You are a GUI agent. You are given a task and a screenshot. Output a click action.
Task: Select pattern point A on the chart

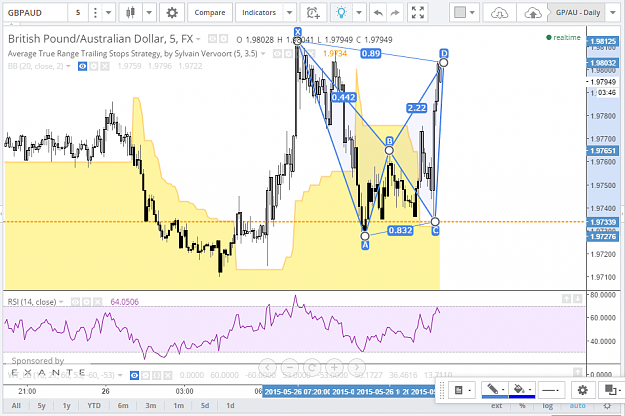pyautogui.click(x=365, y=236)
